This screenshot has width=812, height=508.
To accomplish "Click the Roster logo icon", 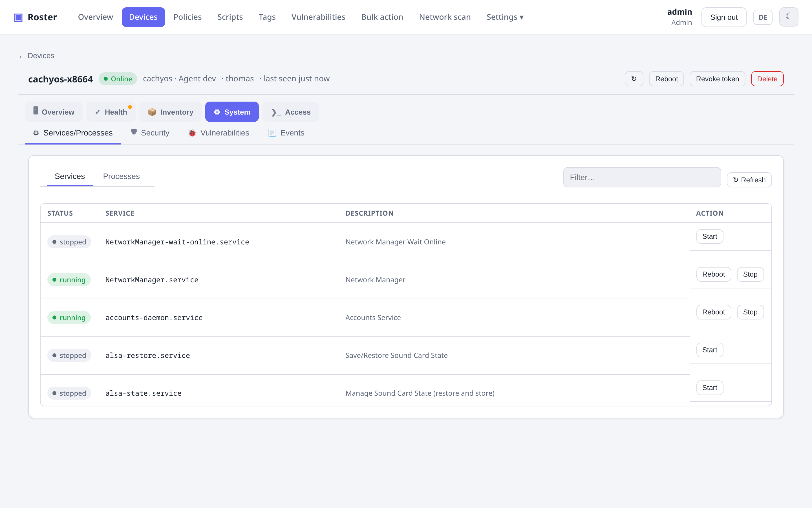I will (x=18, y=17).
